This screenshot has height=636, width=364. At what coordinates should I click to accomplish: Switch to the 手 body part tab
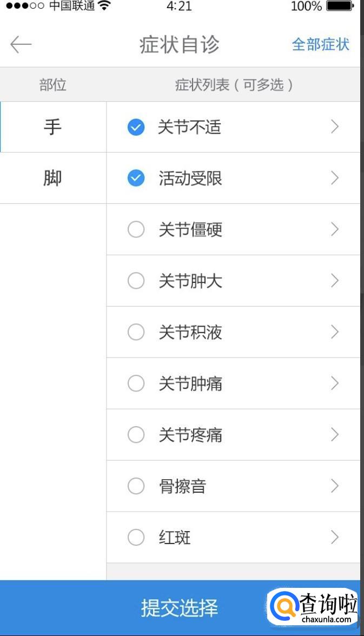[x=52, y=127]
